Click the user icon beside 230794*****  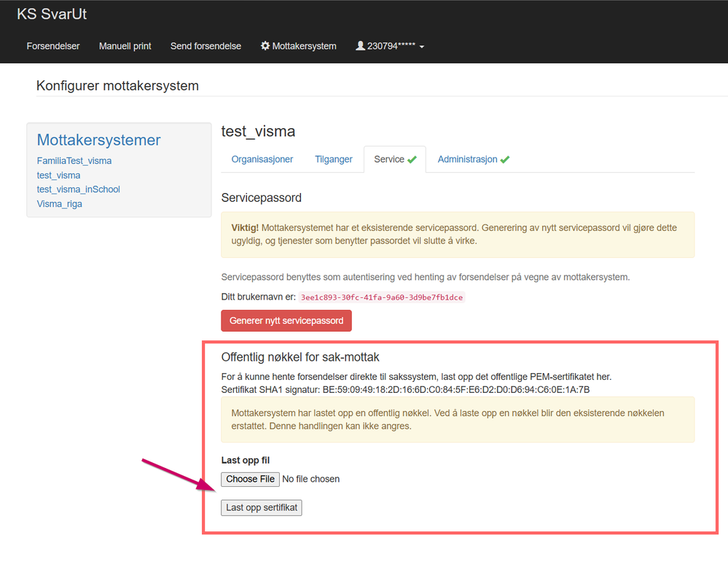click(x=360, y=45)
